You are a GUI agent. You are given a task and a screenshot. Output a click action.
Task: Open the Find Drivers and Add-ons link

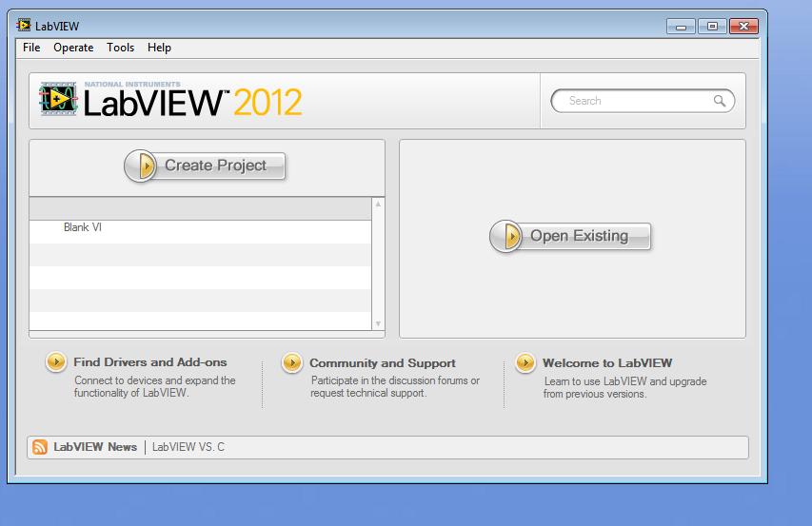(x=150, y=362)
